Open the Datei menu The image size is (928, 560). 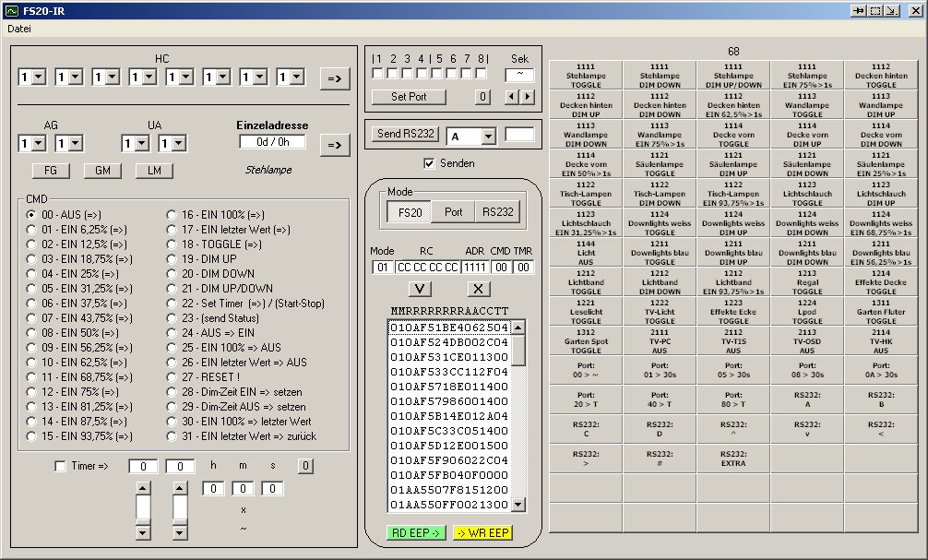(19, 29)
